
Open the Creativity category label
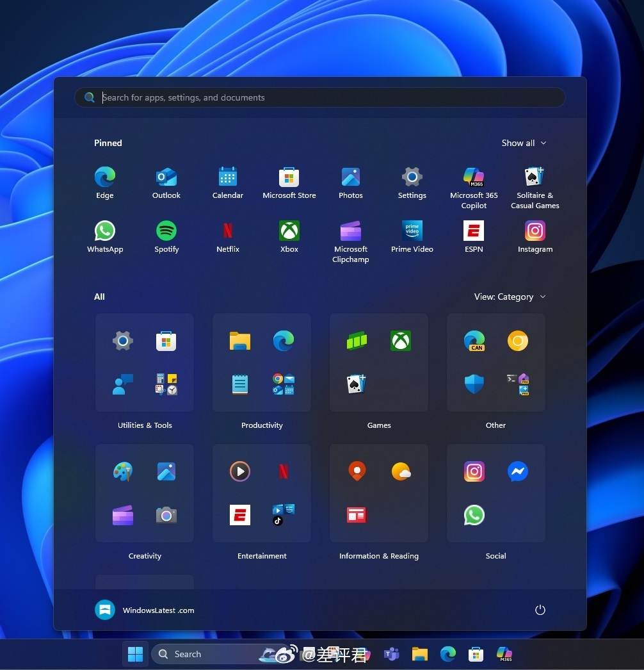click(x=145, y=556)
